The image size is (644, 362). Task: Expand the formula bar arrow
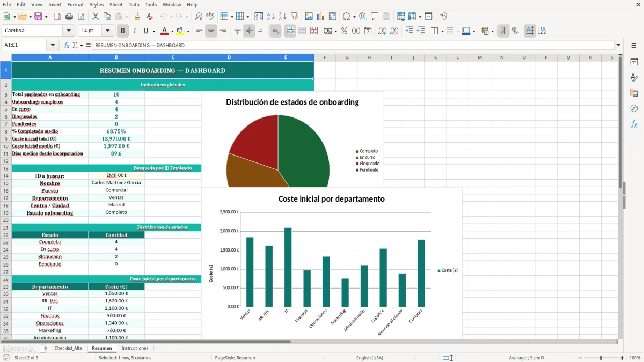(x=618, y=45)
